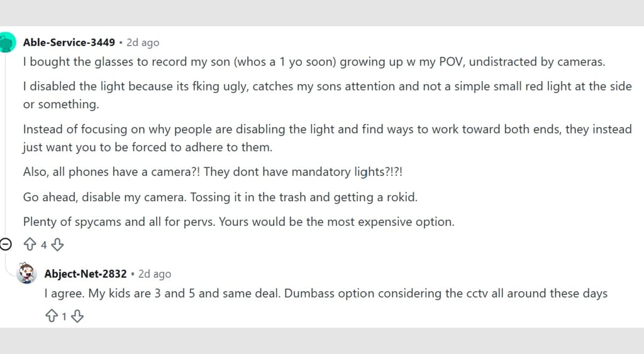Viewport: 644px width, 354px height.
Task: Click the 'Go ahead, disable my camera' line
Action: click(220, 197)
